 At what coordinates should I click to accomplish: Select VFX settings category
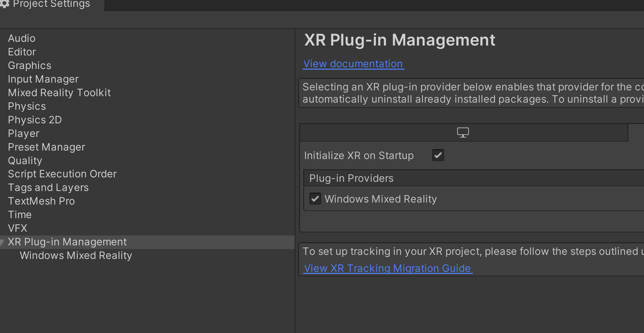click(18, 228)
